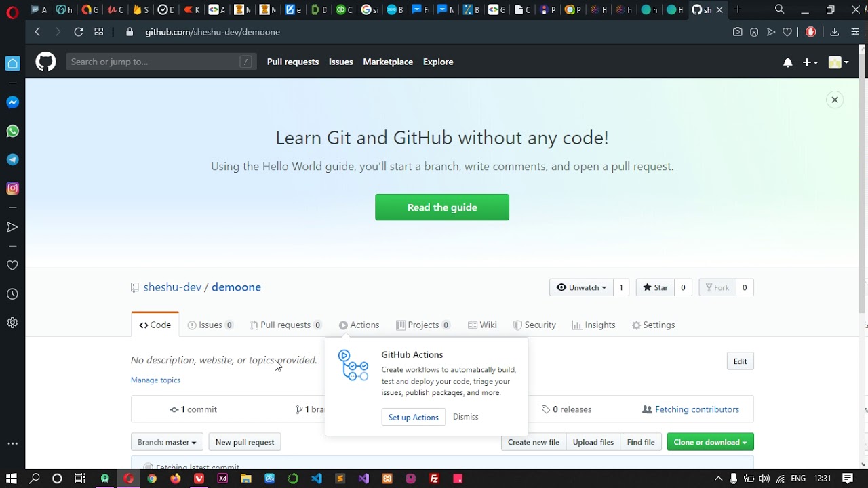Open the plus create-new dropdown
This screenshot has height=488, width=868.
pyautogui.click(x=810, y=62)
